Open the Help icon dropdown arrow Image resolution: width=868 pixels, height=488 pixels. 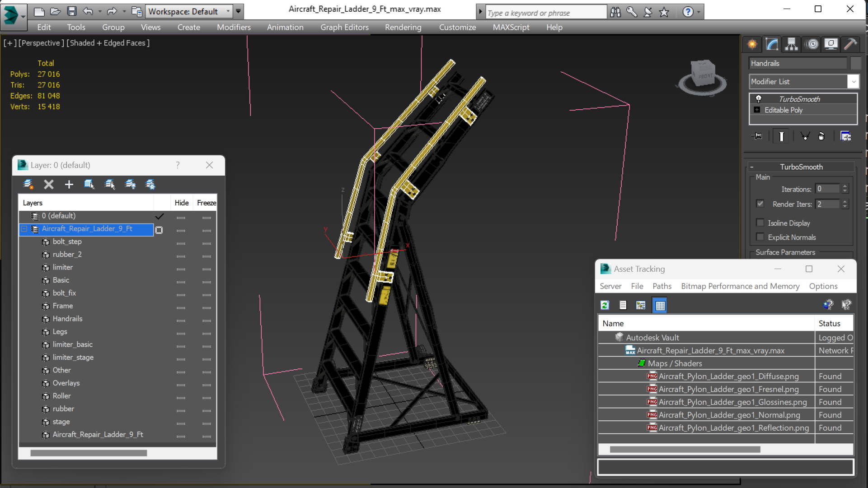pyautogui.click(x=699, y=12)
